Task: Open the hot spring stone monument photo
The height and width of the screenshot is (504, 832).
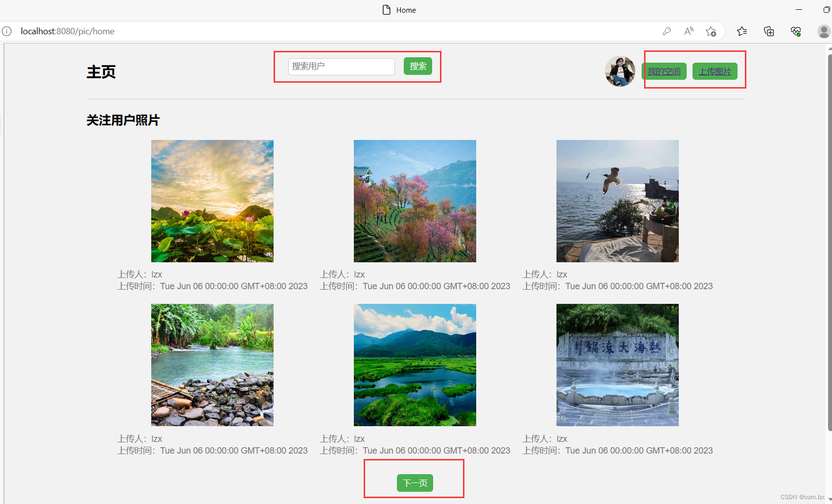Action: [618, 365]
